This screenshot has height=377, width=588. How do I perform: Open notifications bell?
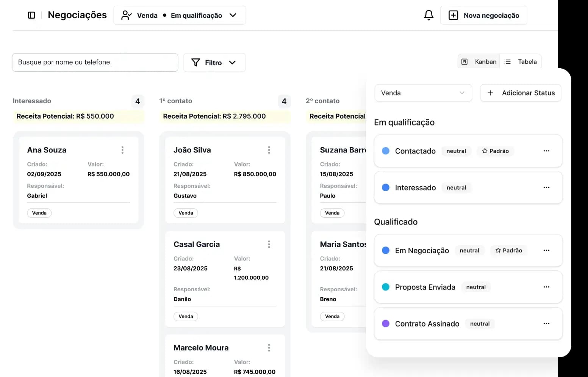pyautogui.click(x=428, y=15)
